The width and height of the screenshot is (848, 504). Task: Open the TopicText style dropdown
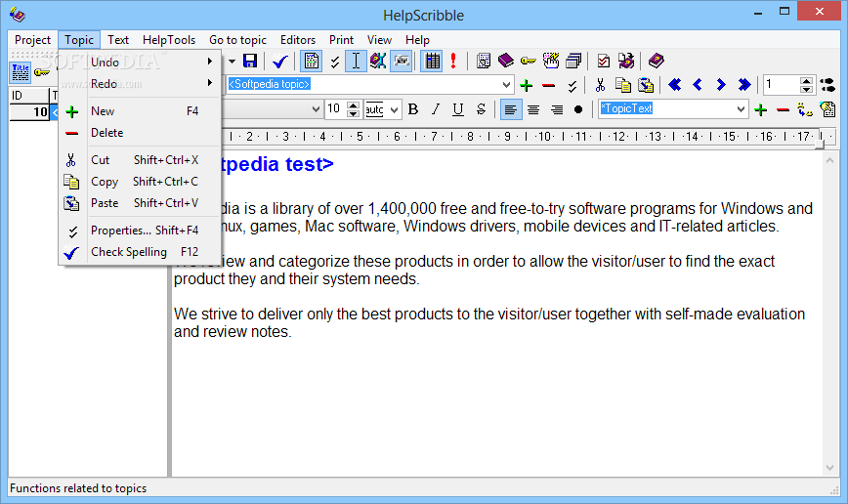click(741, 109)
